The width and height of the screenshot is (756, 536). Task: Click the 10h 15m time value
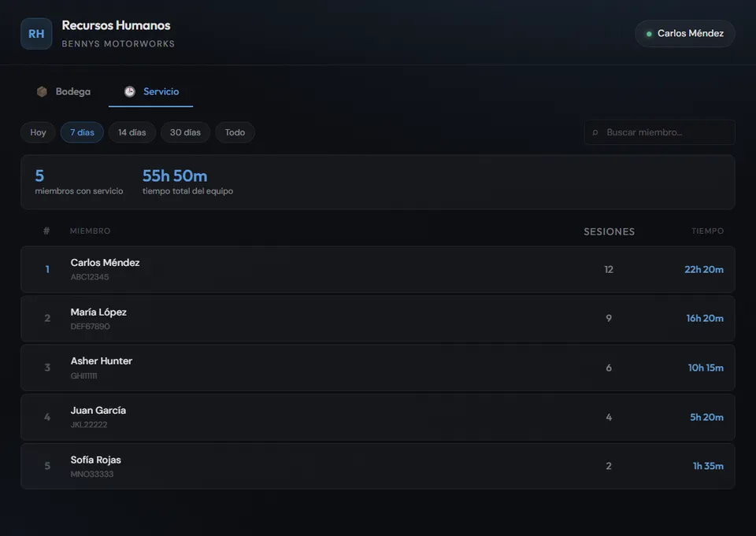(706, 368)
